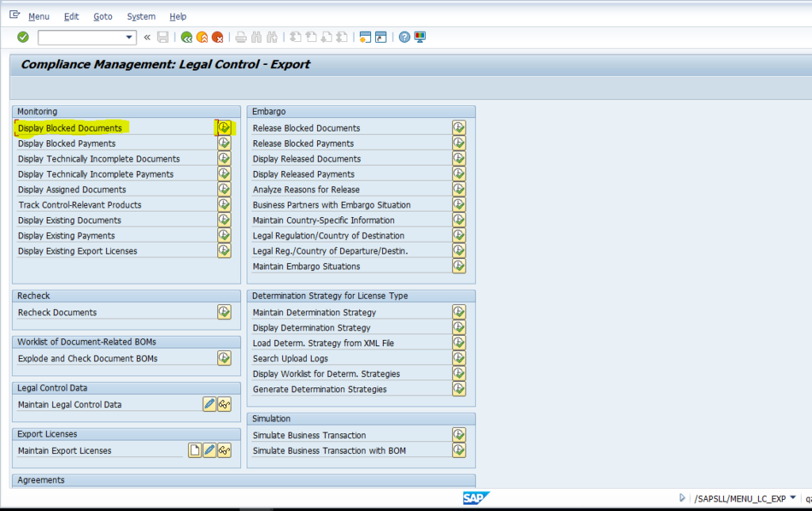Open the System menu
Viewport: 812px width, 511px height.
(141, 17)
